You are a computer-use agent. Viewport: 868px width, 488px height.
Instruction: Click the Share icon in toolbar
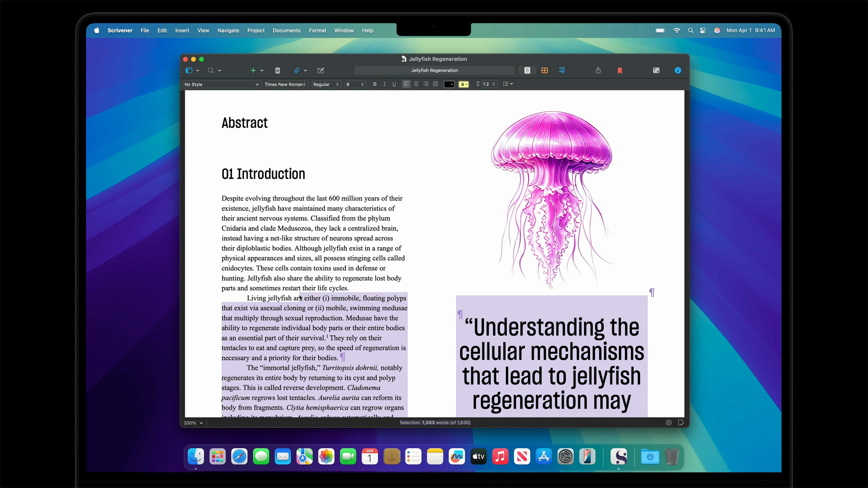[598, 70]
